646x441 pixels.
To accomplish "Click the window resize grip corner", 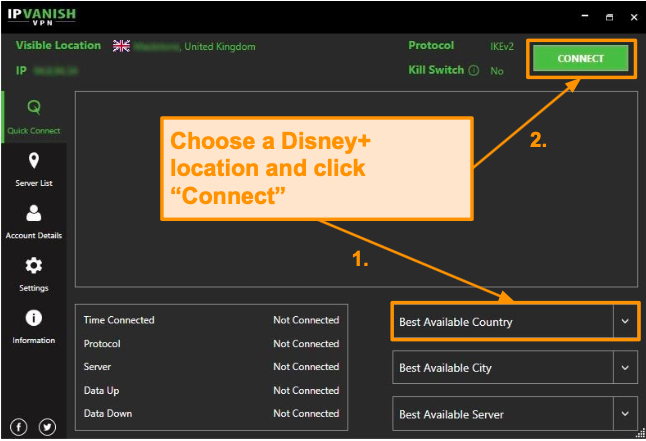I will click(641, 433).
